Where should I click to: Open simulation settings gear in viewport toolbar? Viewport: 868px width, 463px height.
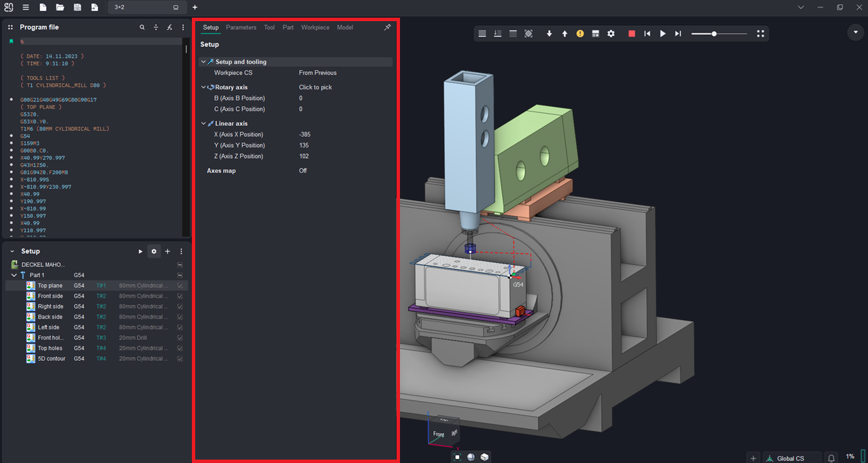611,33
